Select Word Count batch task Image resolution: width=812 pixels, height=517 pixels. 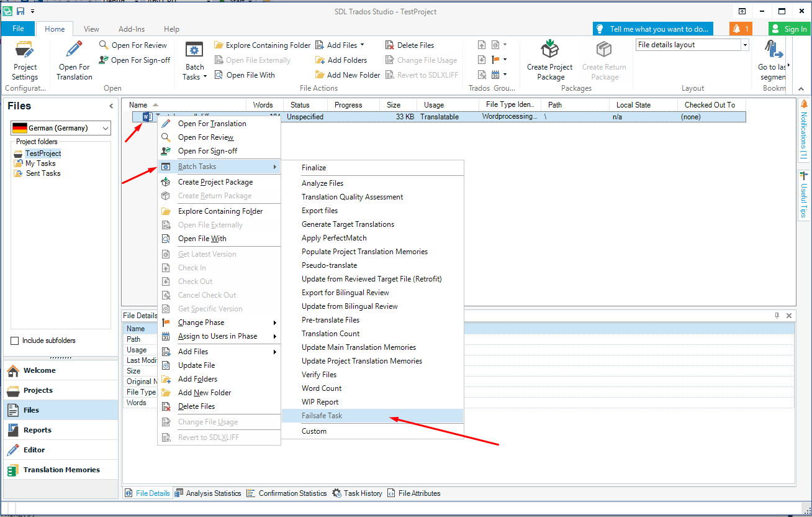372,388
